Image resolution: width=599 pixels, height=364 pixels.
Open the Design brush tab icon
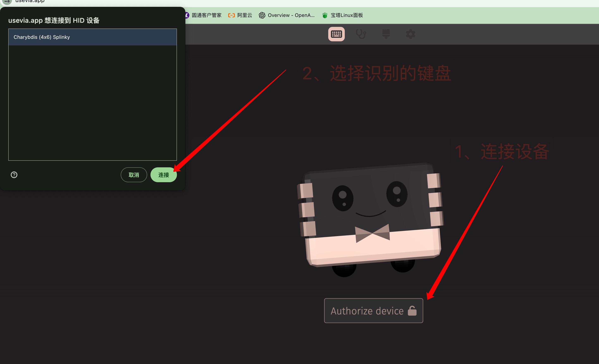coord(386,34)
